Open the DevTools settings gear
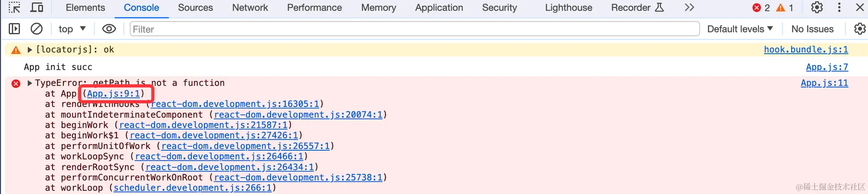This screenshot has height=194, width=868. pyautogui.click(x=817, y=7)
